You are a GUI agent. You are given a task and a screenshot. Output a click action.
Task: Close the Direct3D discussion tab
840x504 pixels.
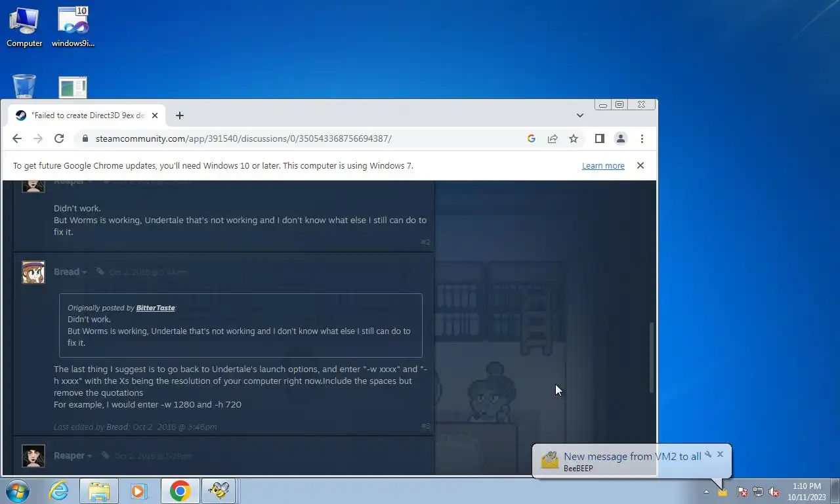(x=155, y=115)
